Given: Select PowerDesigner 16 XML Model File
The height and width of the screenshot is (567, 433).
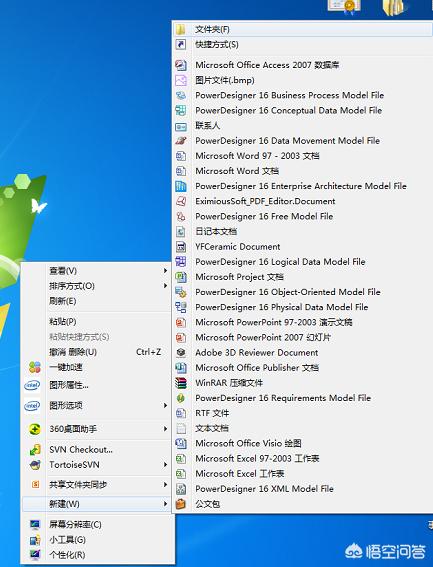Looking at the screenshot, I should tap(303, 489).
